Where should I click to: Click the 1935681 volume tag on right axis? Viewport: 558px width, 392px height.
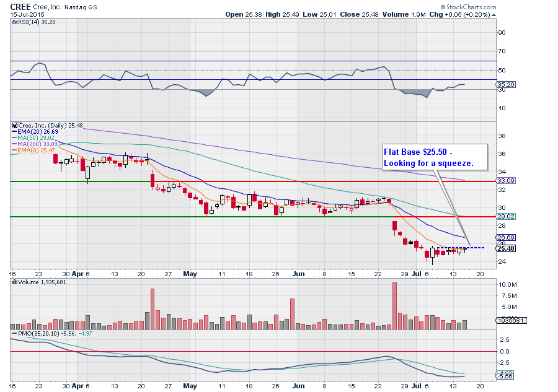tap(511, 321)
